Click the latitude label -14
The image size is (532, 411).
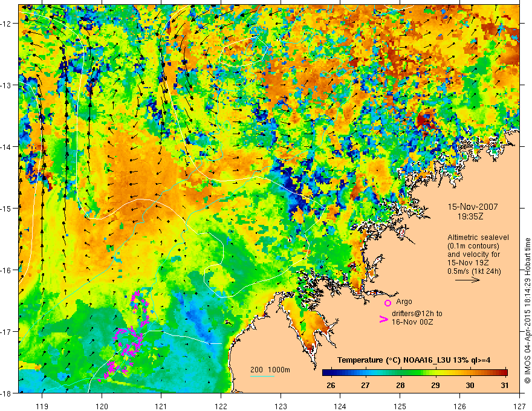pos(7,147)
